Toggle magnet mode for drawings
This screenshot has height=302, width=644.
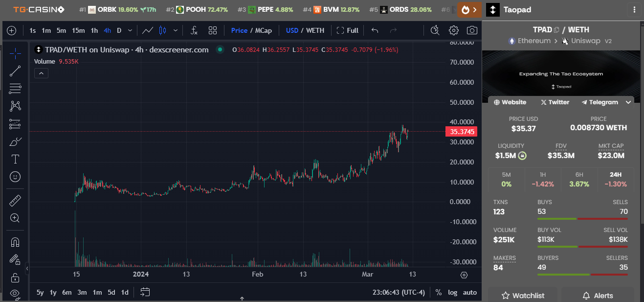coord(15,242)
